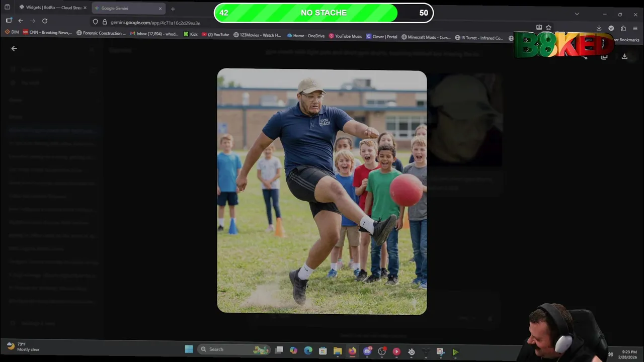The height and width of the screenshot is (362, 644).
Task: Open Microsoft Store from the taskbar
Action: pos(323,351)
